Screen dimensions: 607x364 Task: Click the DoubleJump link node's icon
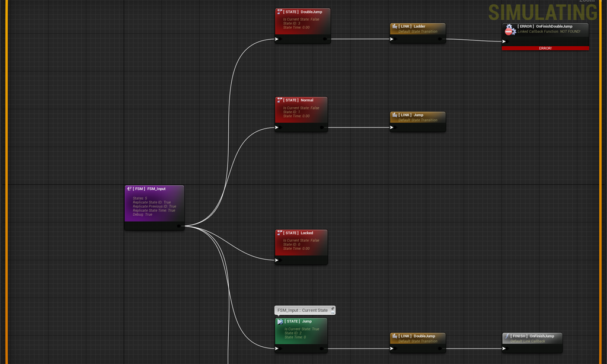click(394, 336)
